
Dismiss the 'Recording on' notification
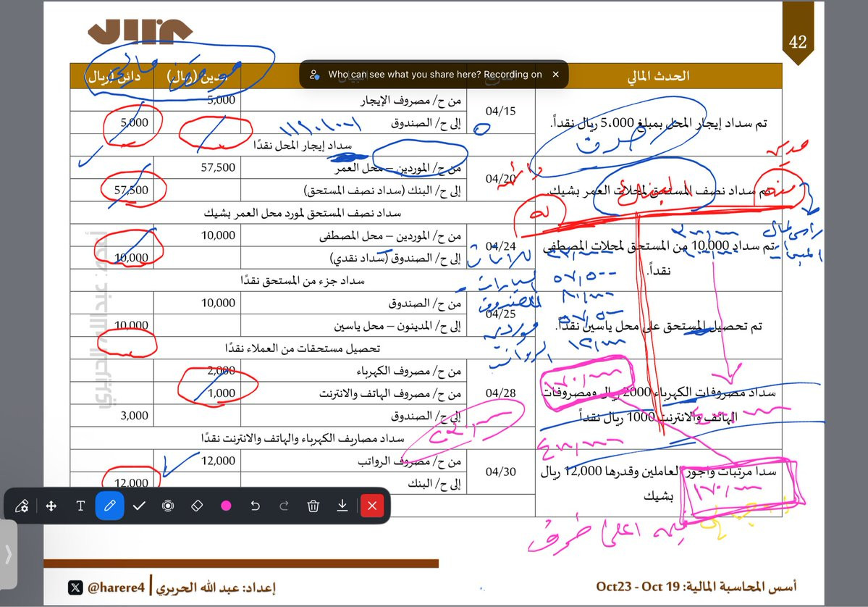[556, 74]
